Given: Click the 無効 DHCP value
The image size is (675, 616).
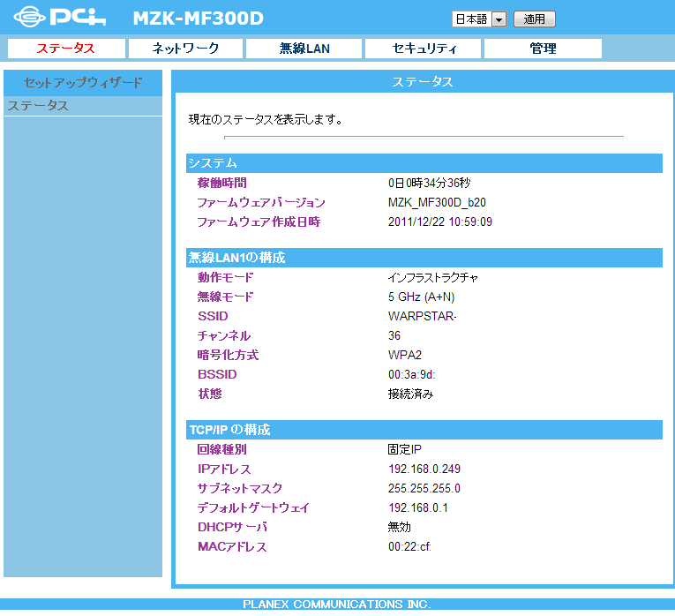Looking at the screenshot, I should click(399, 527).
